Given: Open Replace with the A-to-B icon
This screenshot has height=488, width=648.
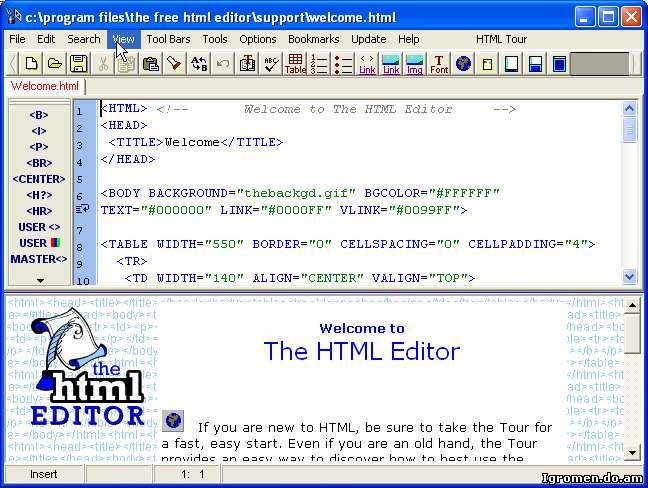Looking at the screenshot, I should pos(199,64).
